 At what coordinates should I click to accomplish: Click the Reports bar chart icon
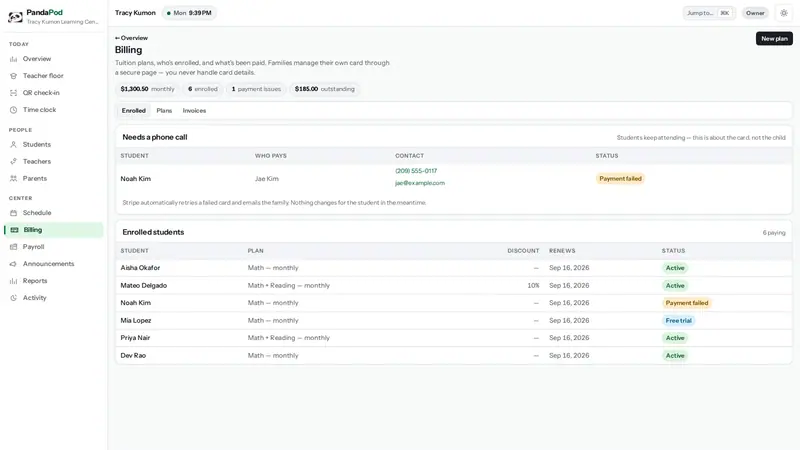(x=13, y=281)
